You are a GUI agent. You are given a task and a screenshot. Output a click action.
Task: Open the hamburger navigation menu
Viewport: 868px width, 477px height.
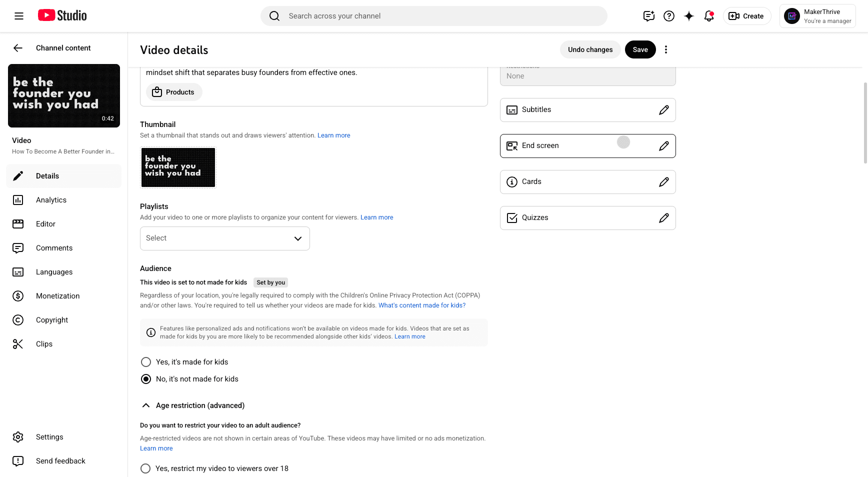pos(19,16)
